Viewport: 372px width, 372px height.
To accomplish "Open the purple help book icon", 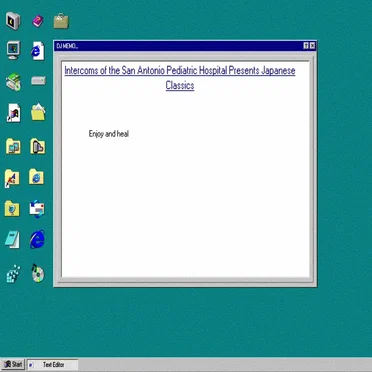I will 38,21.
